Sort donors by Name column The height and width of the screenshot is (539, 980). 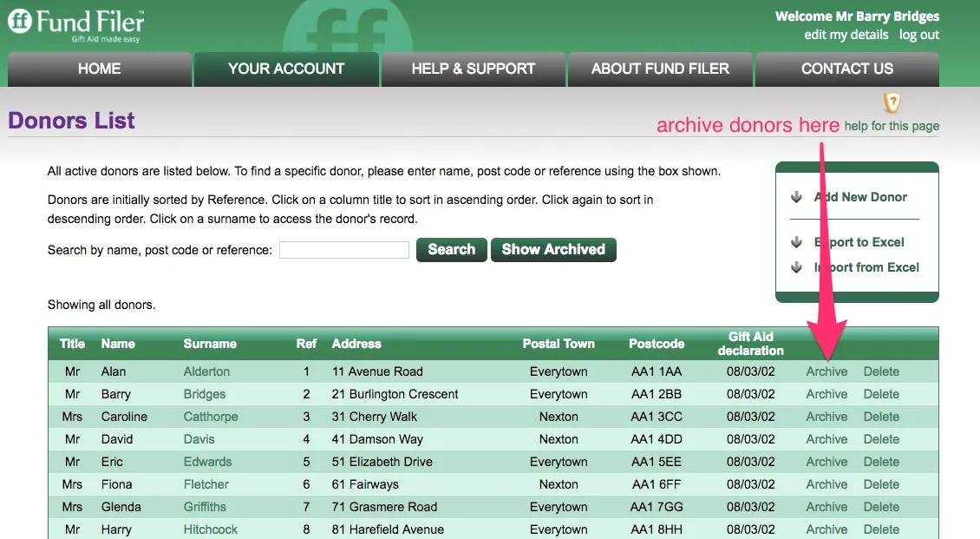point(118,344)
